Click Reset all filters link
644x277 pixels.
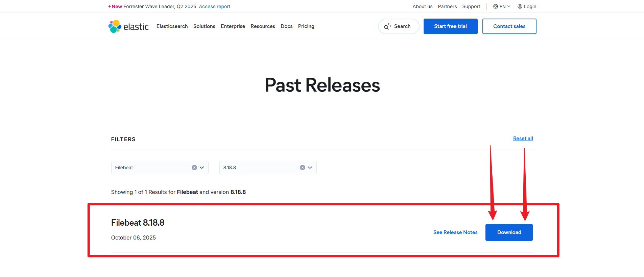point(523,138)
